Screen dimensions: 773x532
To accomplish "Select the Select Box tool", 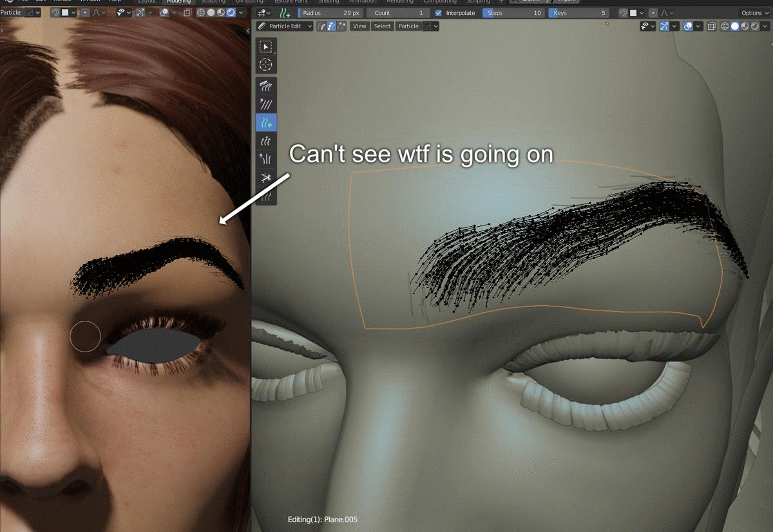I will tap(265, 46).
